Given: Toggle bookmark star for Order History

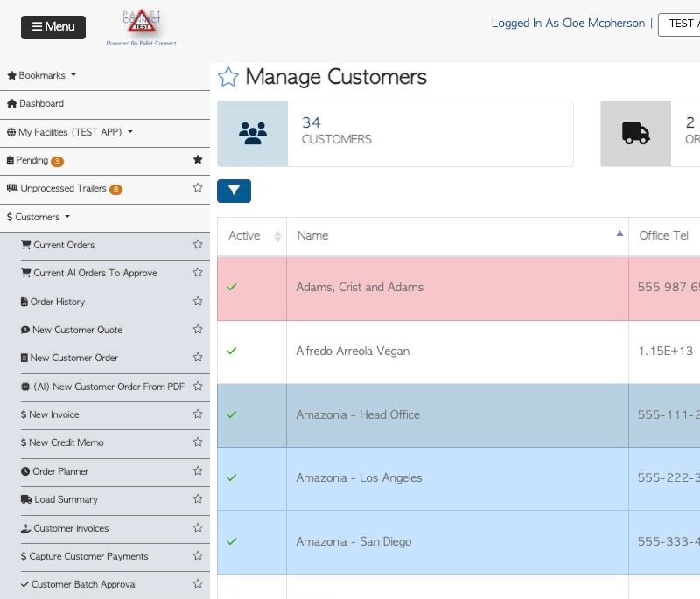Looking at the screenshot, I should [x=198, y=301].
